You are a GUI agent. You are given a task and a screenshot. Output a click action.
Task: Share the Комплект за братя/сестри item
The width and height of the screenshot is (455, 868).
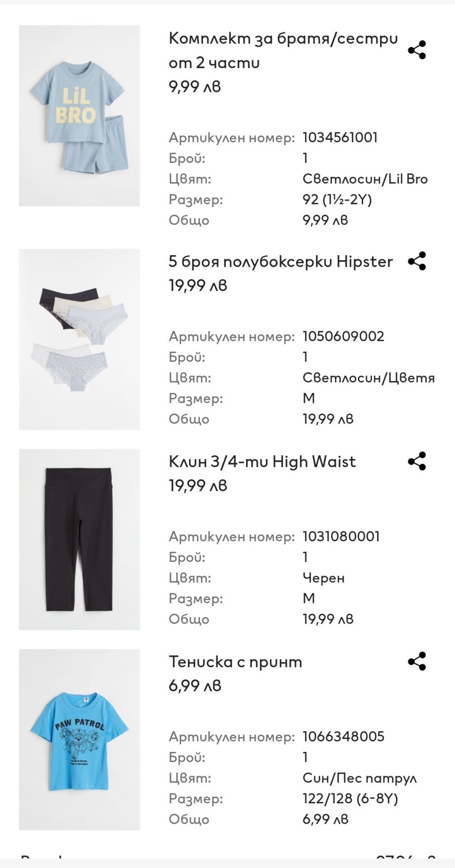coord(417,50)
